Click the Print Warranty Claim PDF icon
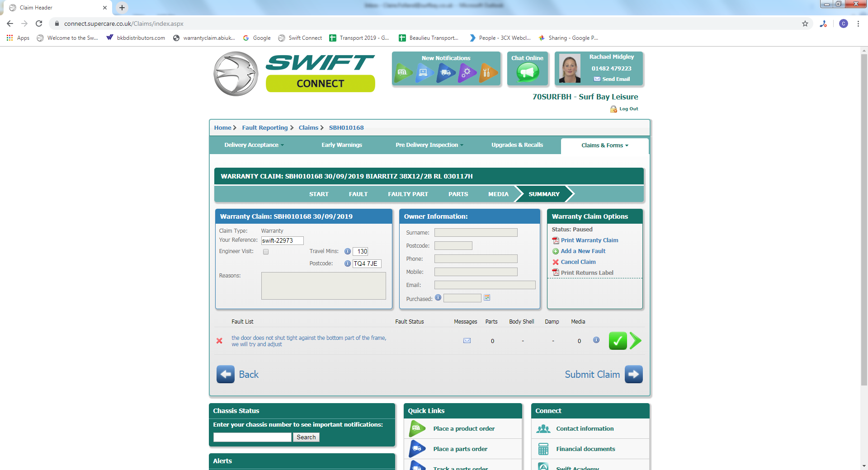 (x=556, y=240)
